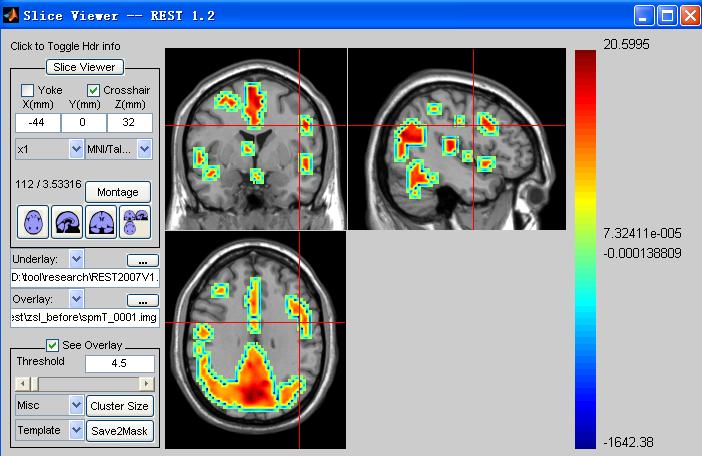This screenshot has height=456, width=702.
Task: Close the Slice Viewer window
Action: tap(690, 16)
